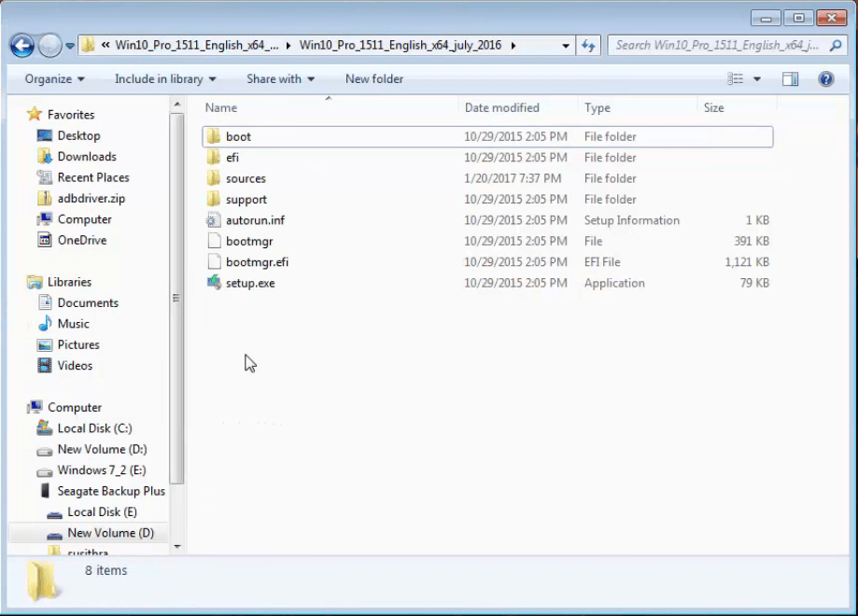The height and width of the screenshot is (616, 858).
Task: Expand arrow between the two breadcrumbs
Action: (288, 46)
